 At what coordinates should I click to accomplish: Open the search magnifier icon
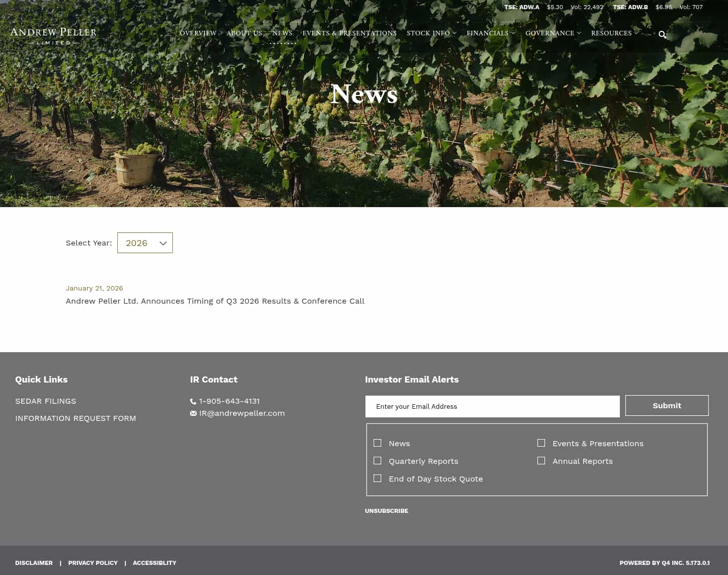point(662,34)
